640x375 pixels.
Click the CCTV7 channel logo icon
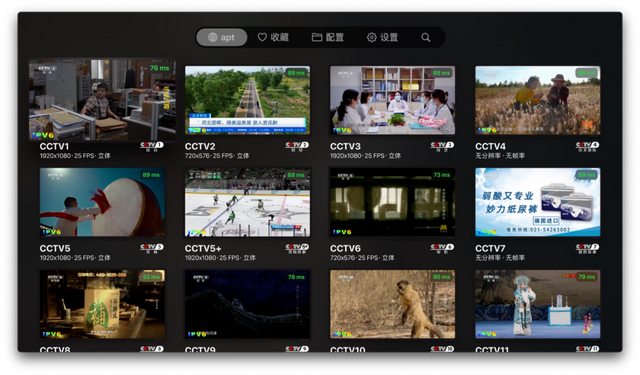[x=587, y=249]
